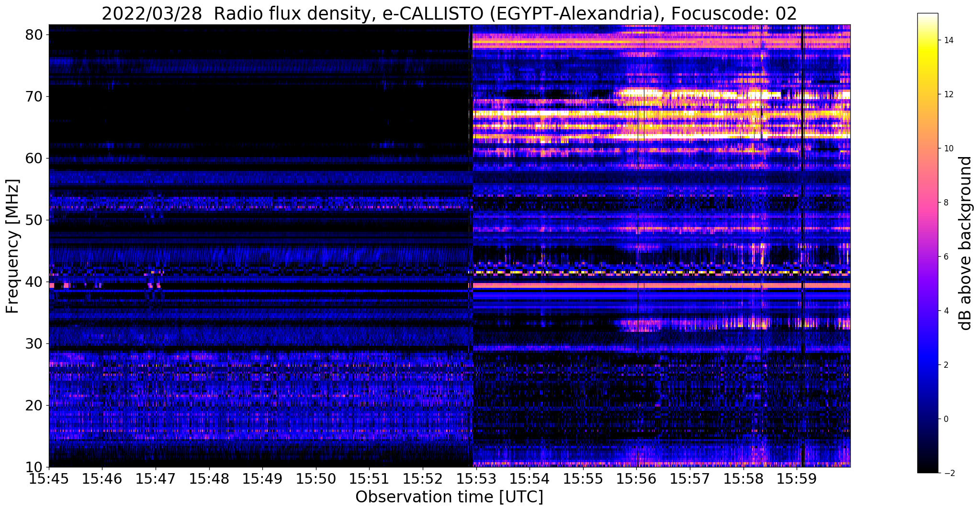
Task: Click the 15:52 time tick label
Action: click(423, 478)
